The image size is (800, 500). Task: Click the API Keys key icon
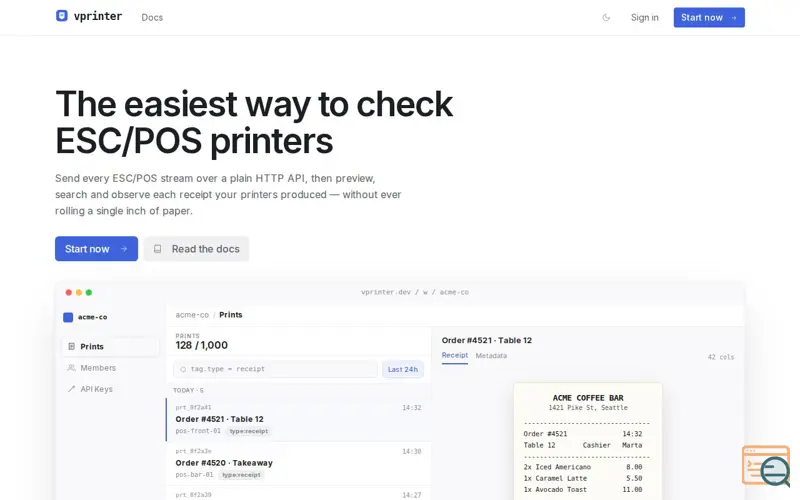[x=71, y=389]
